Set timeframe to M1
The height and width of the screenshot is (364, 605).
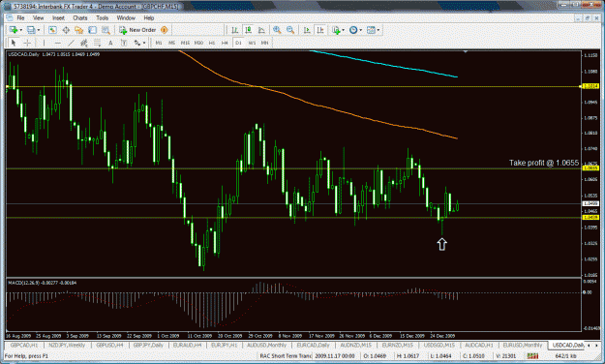click(x=159, y=43)
